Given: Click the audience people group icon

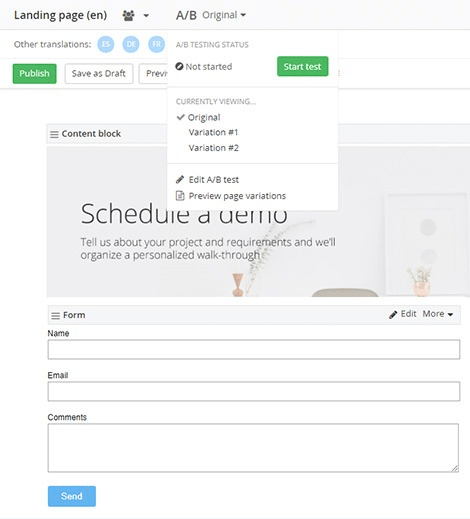Looking at the screenshot, I should tap(128, 15).
